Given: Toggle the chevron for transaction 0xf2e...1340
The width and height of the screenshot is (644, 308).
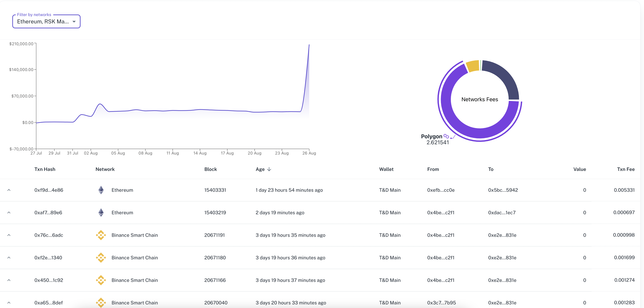Looking at the screenshot, I should [9, 257].
